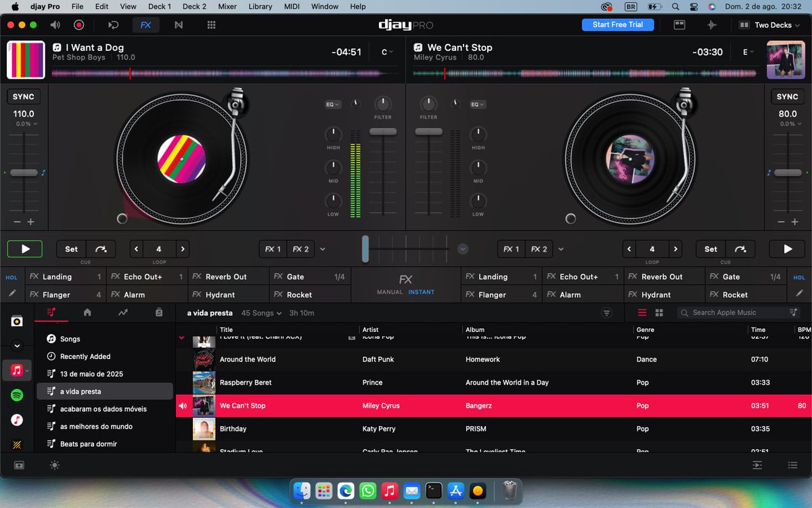Show the waveform view icon
Viewport: 812px width, 508px height.
pyautogui.click(x=712, y=25)
